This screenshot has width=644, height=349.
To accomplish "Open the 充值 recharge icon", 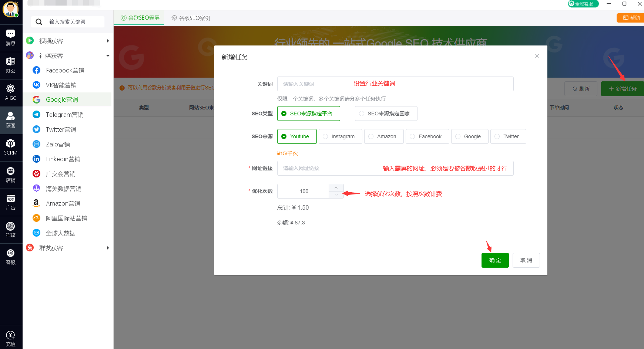I will [x=11, y=338].
